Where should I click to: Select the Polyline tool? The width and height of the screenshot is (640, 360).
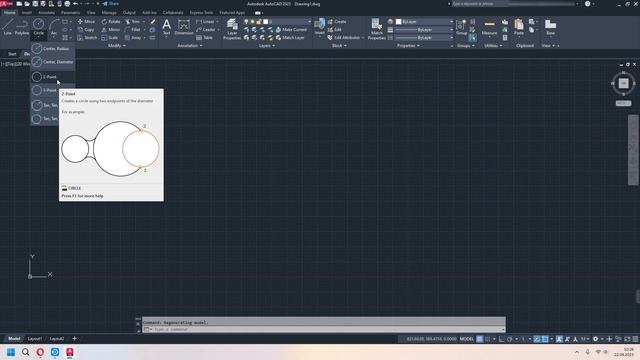[22, 27]
